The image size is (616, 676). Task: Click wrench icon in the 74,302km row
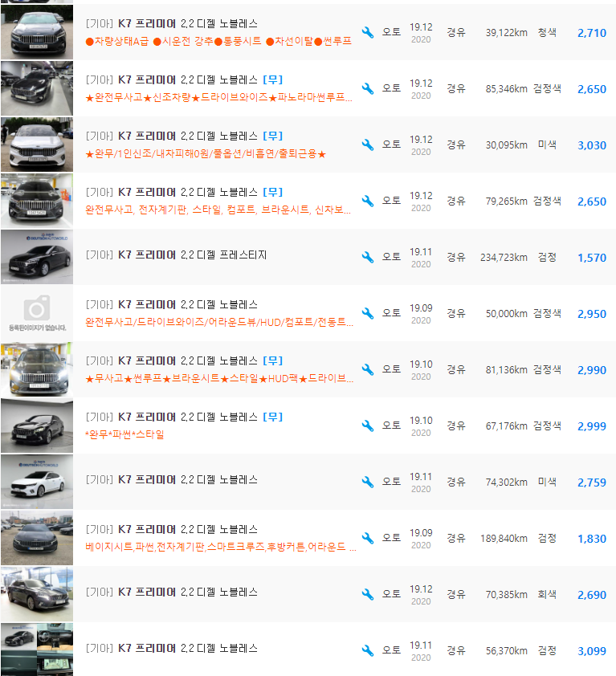click(368, 482)
